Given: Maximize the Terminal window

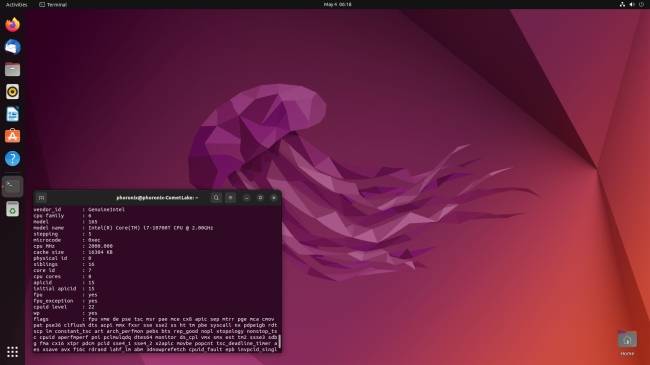Looking at the screenshot, I should pyautogui.click(x=260, y=198).
